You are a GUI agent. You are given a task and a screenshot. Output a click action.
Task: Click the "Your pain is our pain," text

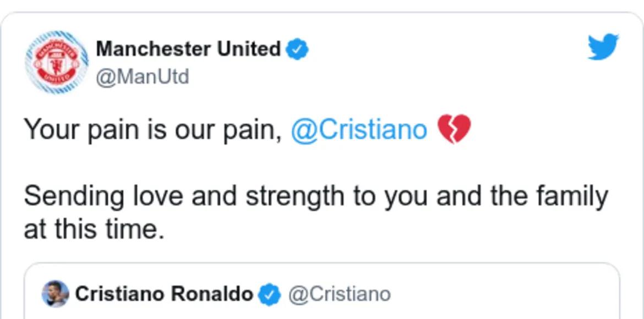[x=153, y=130]
